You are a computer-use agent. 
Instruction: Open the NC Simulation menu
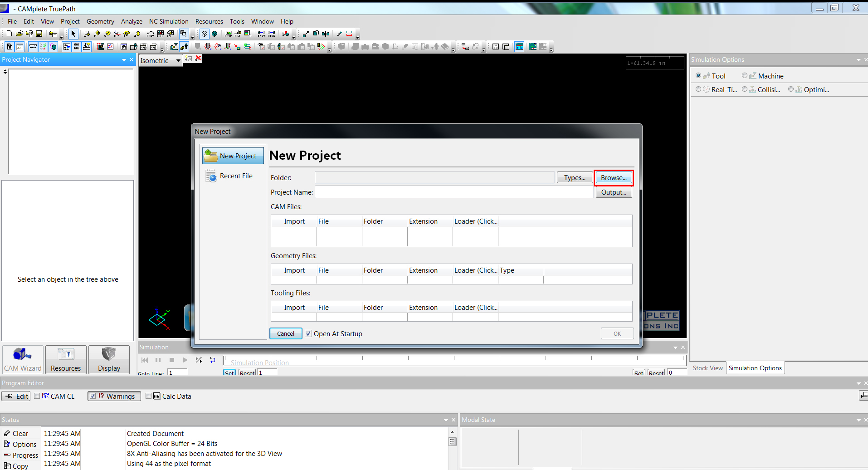click(169, 21)
